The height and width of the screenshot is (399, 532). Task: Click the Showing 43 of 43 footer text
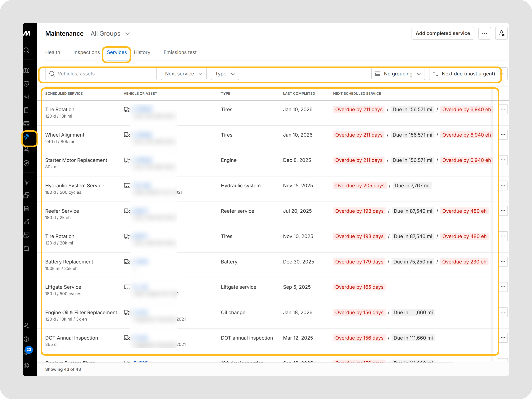coord(63,369)
